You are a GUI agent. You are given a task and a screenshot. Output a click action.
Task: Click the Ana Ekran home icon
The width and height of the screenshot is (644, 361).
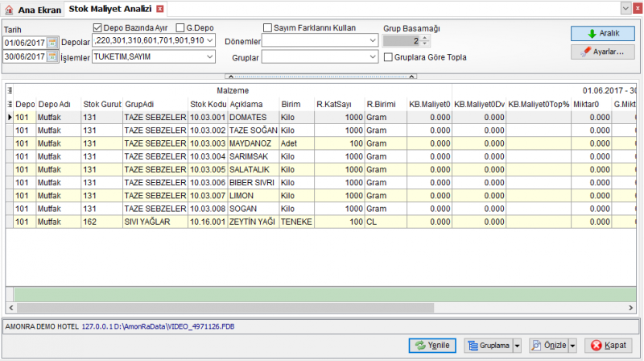(x=9, y=10)
